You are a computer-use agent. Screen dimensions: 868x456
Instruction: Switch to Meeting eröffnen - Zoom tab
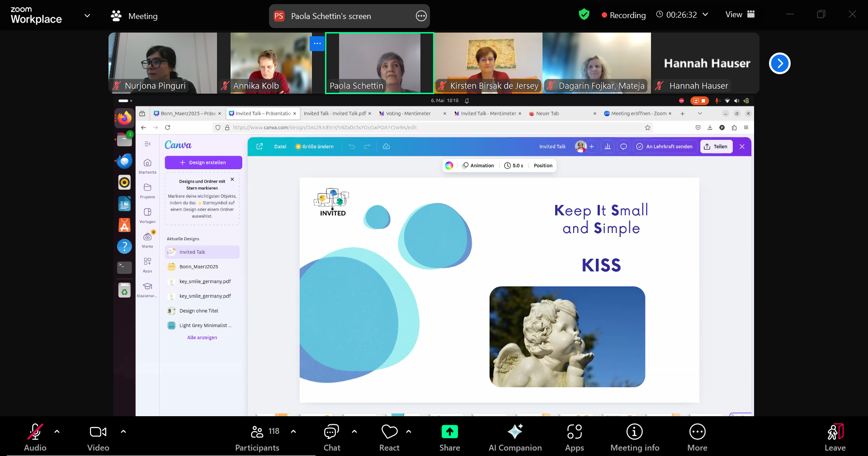tap(638, 114)
